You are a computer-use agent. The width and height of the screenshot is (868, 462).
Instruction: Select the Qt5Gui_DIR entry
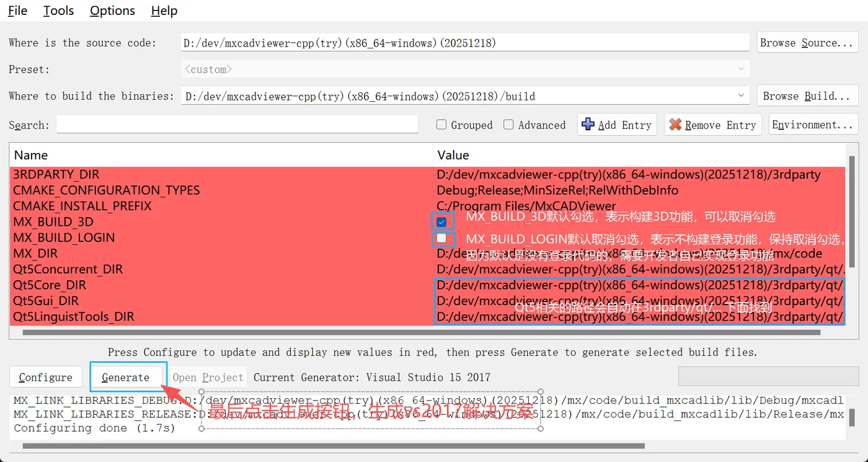pos(46,301)
